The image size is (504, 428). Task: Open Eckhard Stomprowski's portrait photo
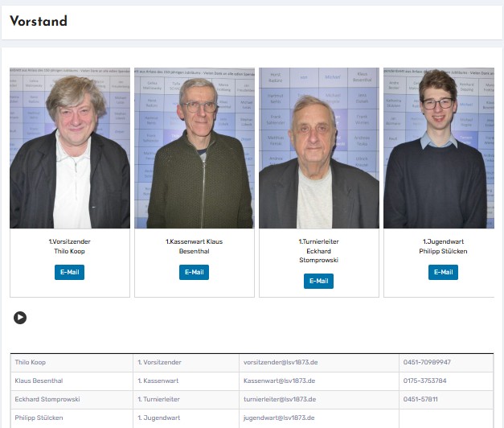click(319, 148)
